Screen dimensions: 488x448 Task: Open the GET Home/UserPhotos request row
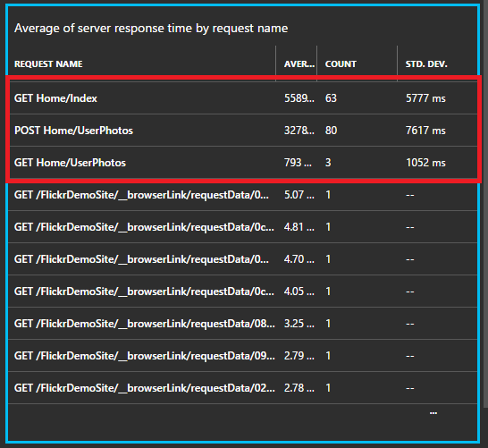pyautogui.click(x=243, y=163)
